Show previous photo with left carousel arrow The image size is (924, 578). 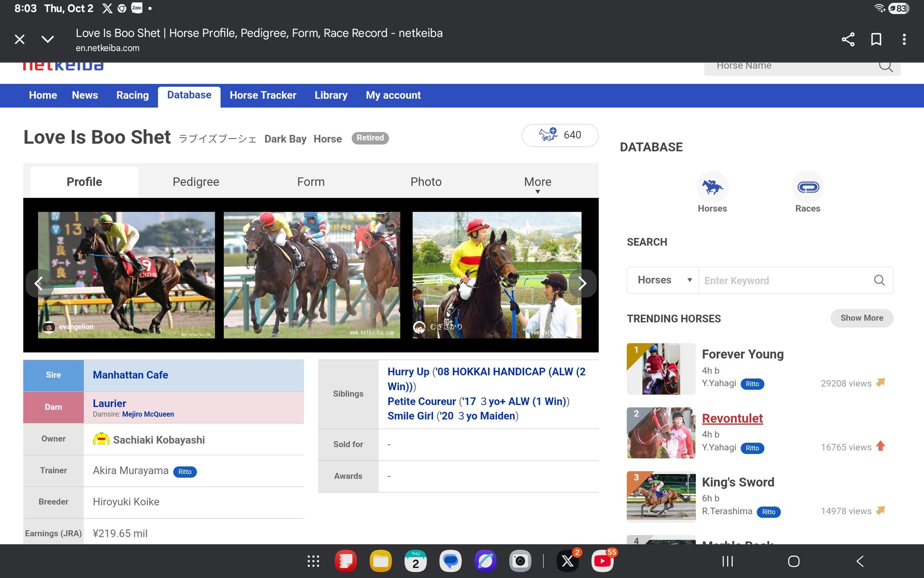[39, 283]
